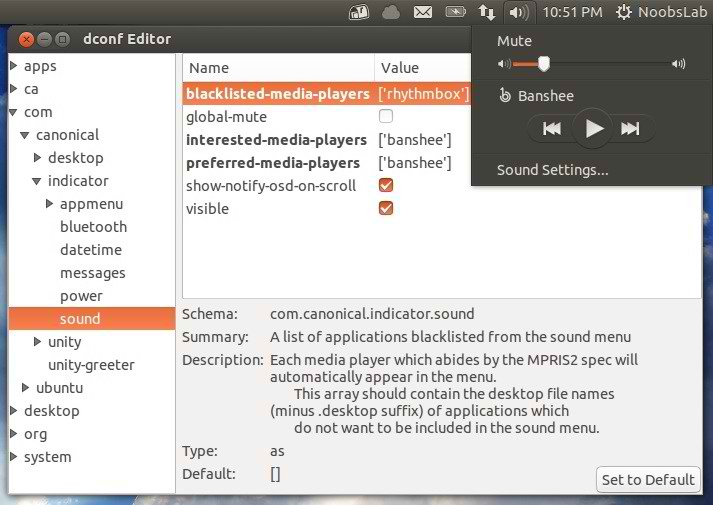Edit preferred-media-players ['banshee'] value
The height and width of the screenshot is (505, 713).
[x=415, y=163]
